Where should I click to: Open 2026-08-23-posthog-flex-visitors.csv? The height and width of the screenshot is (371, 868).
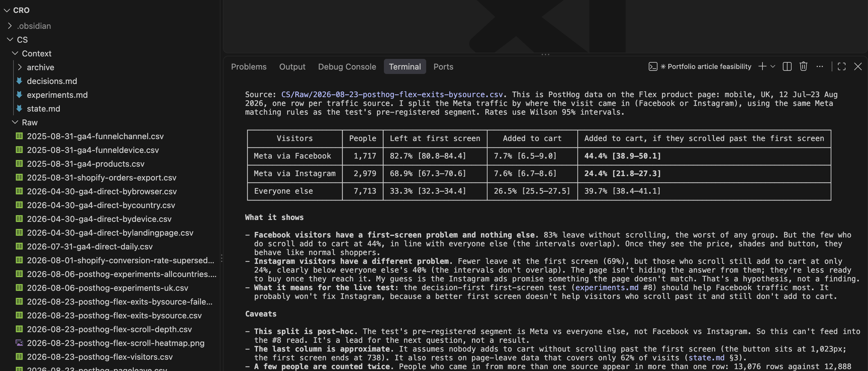(99, 357)
